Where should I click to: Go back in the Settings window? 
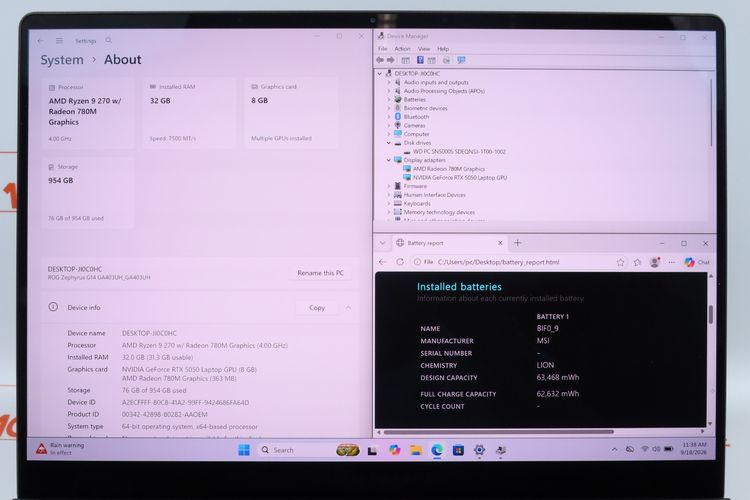click(40, 41)
